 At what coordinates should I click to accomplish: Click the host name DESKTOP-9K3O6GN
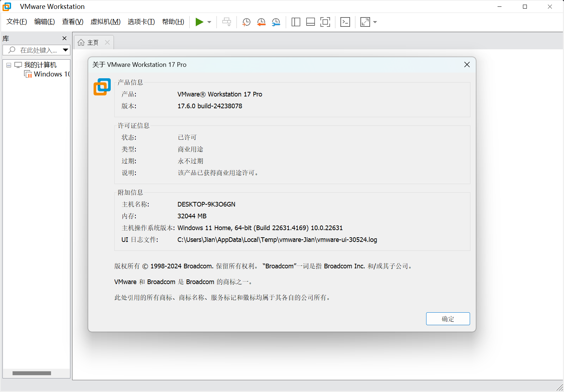point(206,204)
